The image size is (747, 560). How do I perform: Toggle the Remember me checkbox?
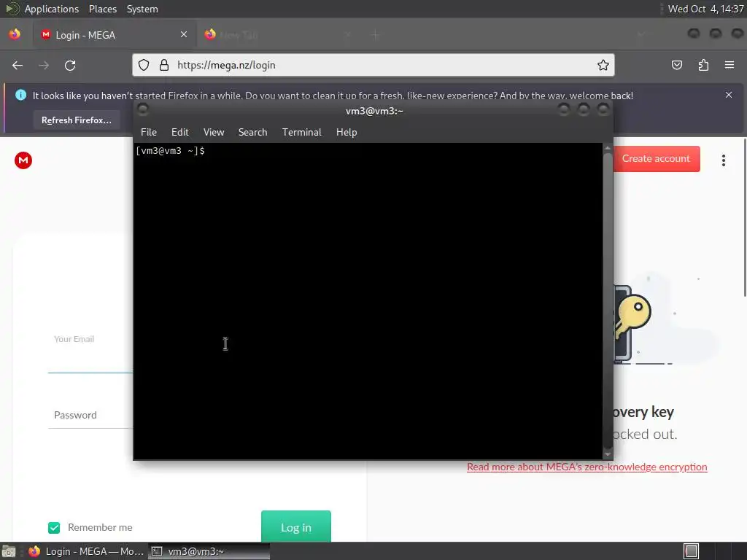pos(54,528)
